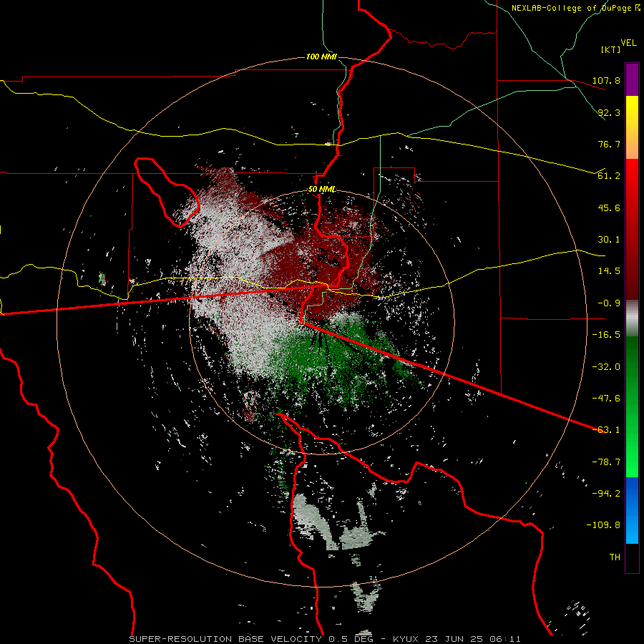
Task: Select the -47.6 legend value
Action: [606, 399]
